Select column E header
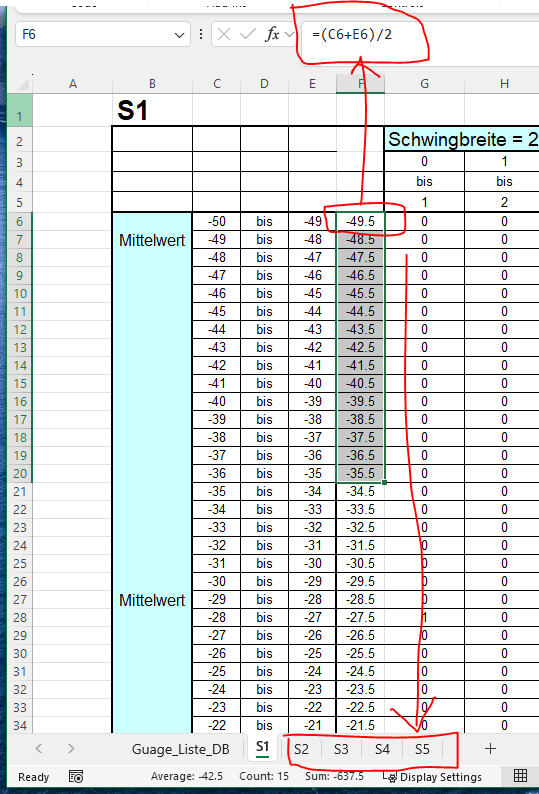The height and width of the screenshot is (794, 539). click(312, 84)
